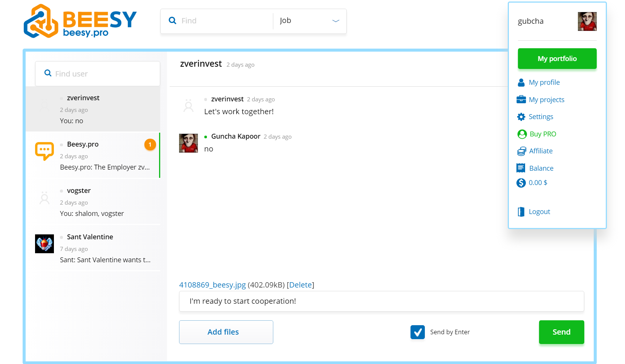Click the 'Send by Enter' label
This screenshot has width=625, height=364.
click(x=450, y=332)
